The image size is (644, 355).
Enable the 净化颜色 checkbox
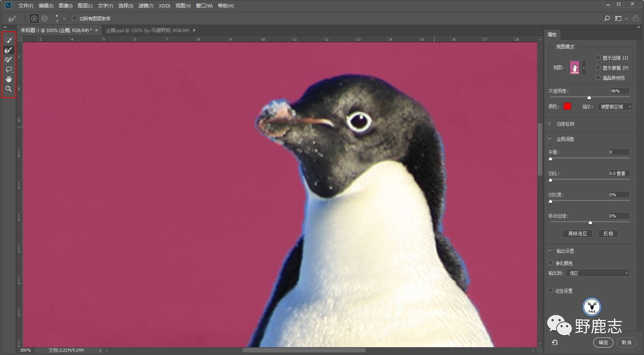pos(550,263)
